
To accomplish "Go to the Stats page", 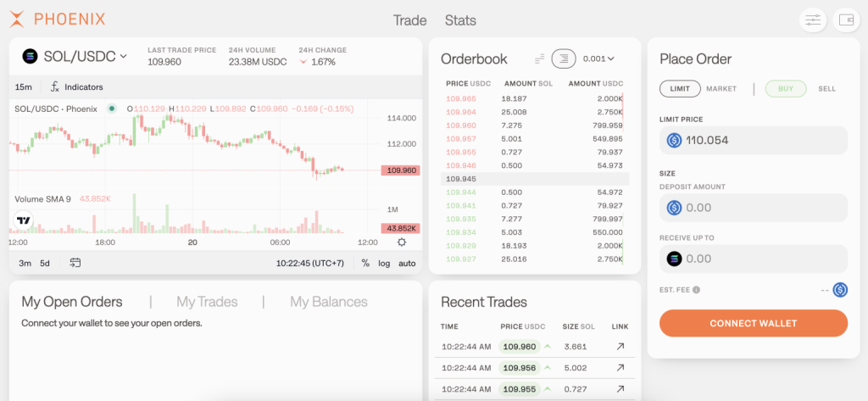I will 460,20.
